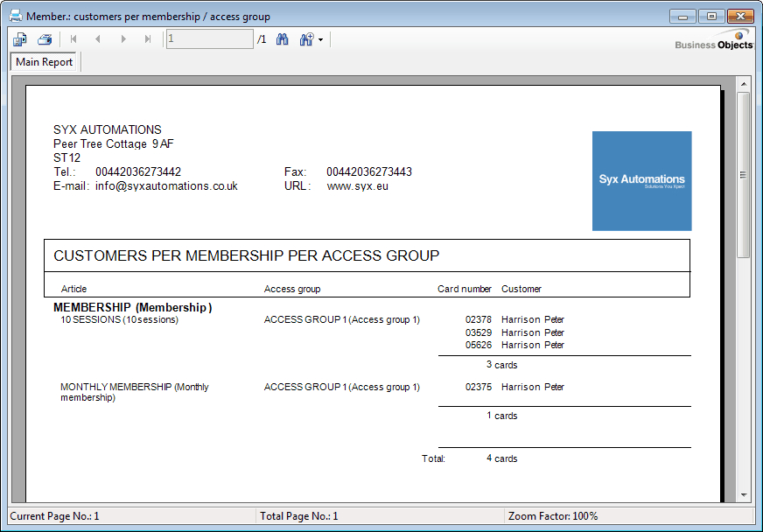Click the Syx Automations logo image
Screen dimensions: 763x532
641,181
